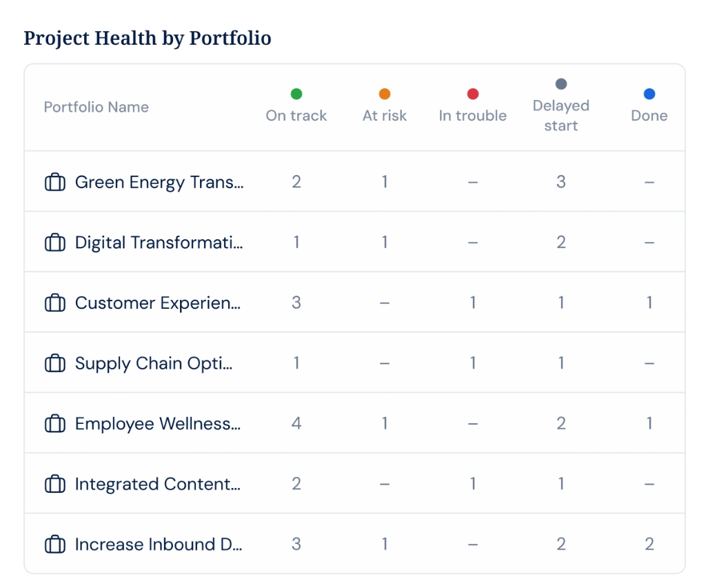
Task: Select Digital Transformation Delayed start count 2
Action: [561, 242]
